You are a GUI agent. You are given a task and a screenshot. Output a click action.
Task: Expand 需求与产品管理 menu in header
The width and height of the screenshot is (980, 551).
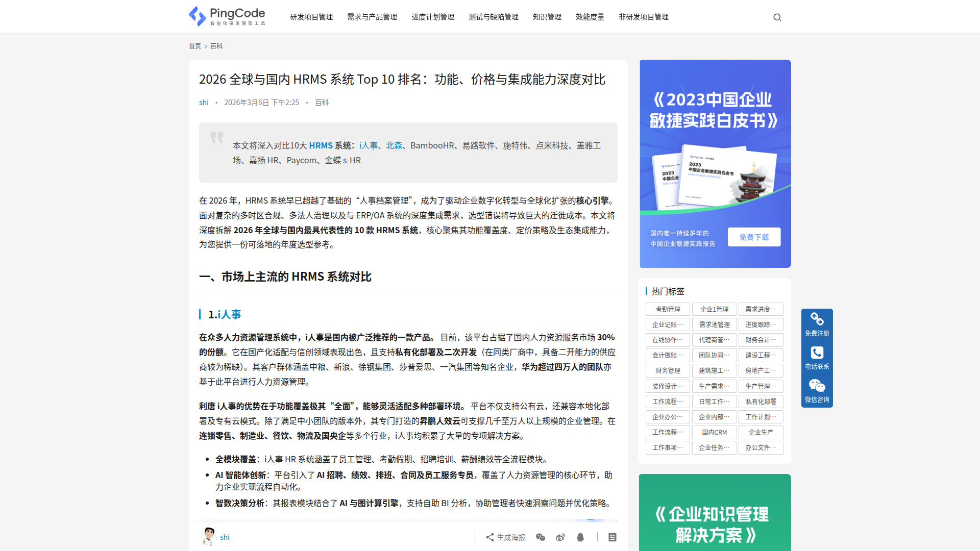click(x=372, y=17)
